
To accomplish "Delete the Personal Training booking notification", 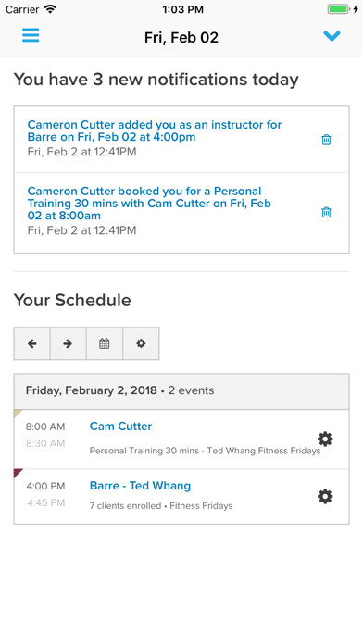I will [326, 212].
